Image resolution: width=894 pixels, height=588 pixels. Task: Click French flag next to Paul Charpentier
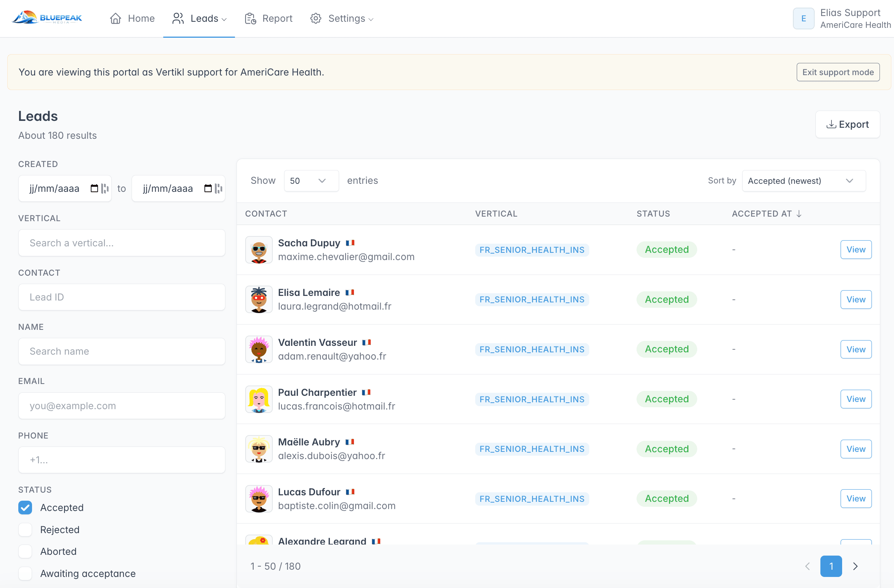(366, 392)
